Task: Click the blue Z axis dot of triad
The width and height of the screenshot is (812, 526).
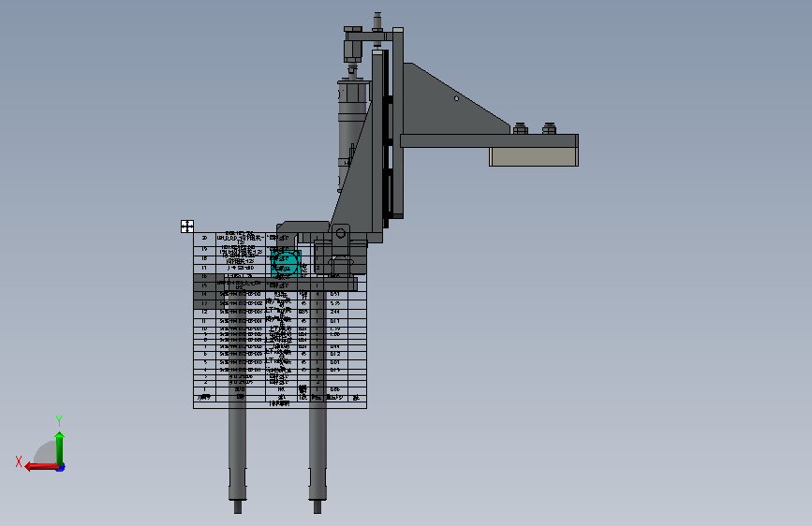Action: point(61,468)
